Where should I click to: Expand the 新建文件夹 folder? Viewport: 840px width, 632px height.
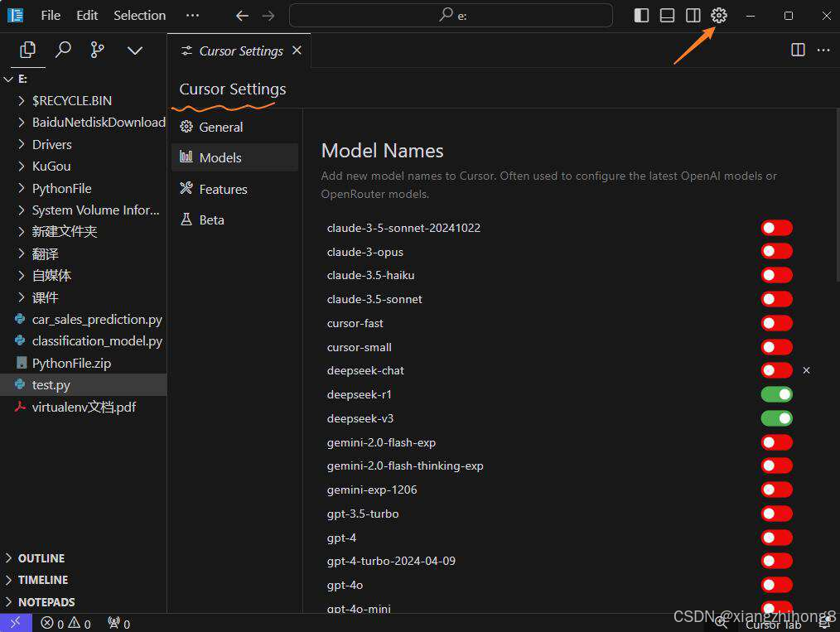84,231
